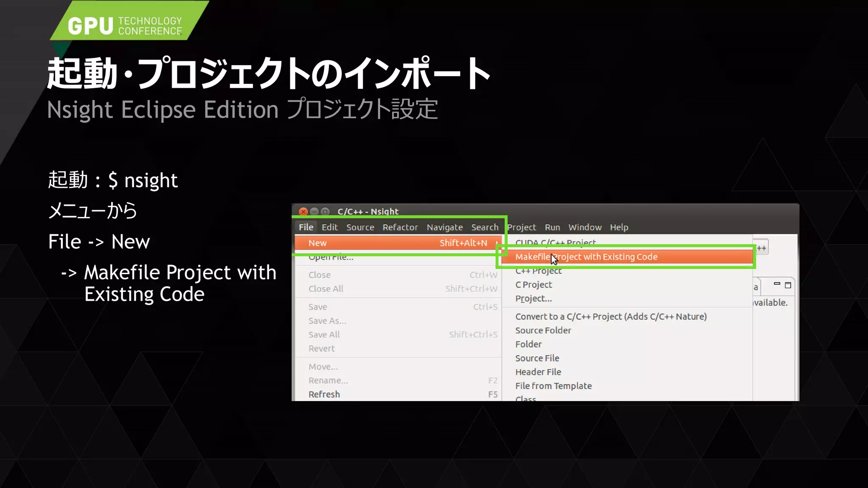
Task: Select Convert to a C/C++ Project entry
Action: 611,316
